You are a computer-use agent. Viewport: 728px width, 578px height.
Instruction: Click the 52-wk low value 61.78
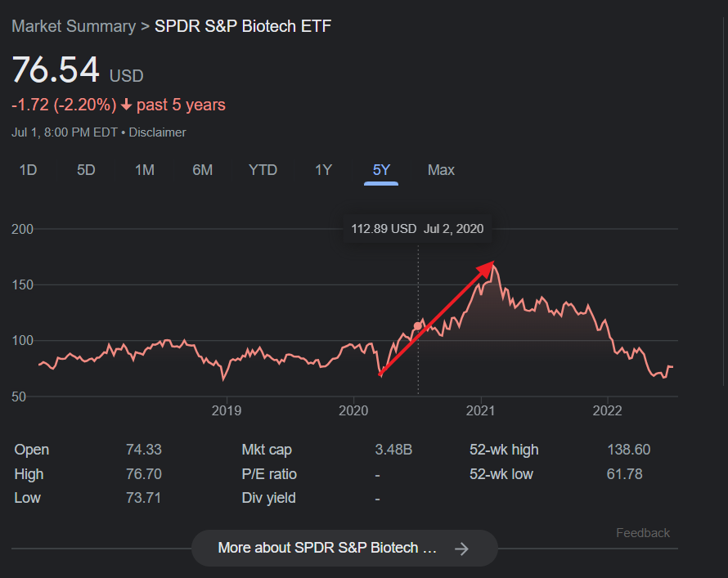pos(624,474)
